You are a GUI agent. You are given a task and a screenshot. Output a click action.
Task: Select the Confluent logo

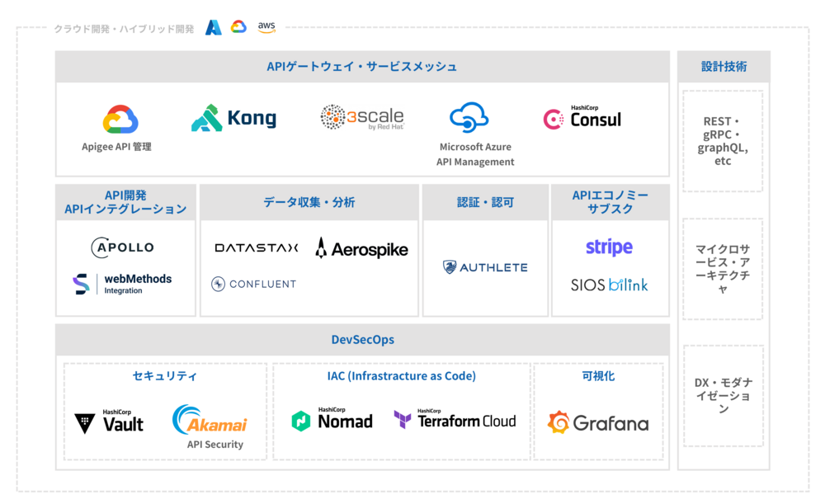click(253, 284)
